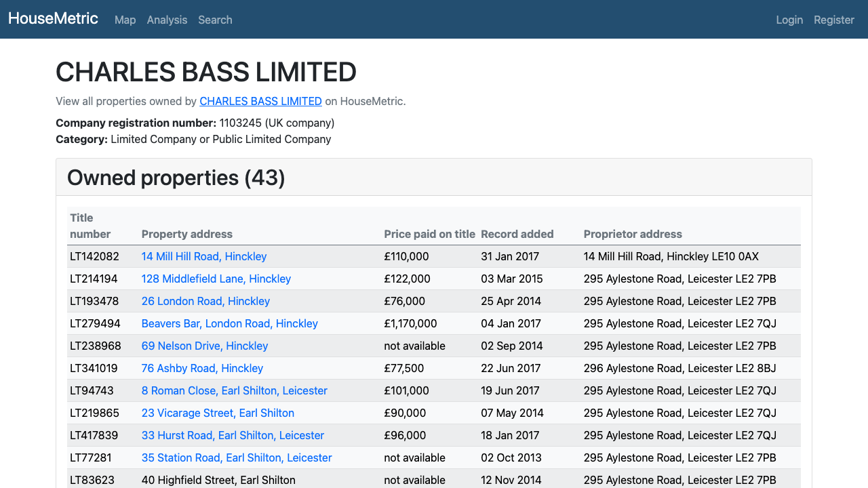Open 76 Ashby Road, Hinckley details
This screenshot has height=488, width=868.
click(x=202, y=368)
